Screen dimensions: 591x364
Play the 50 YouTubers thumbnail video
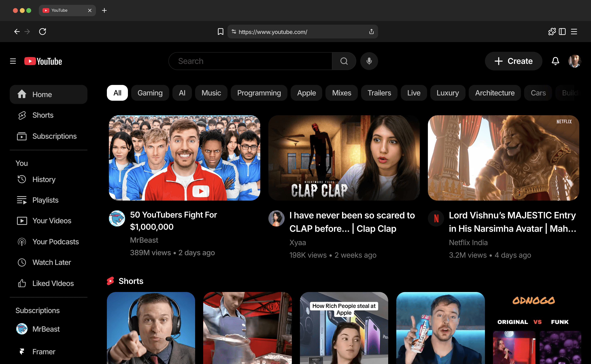[185, 158]
